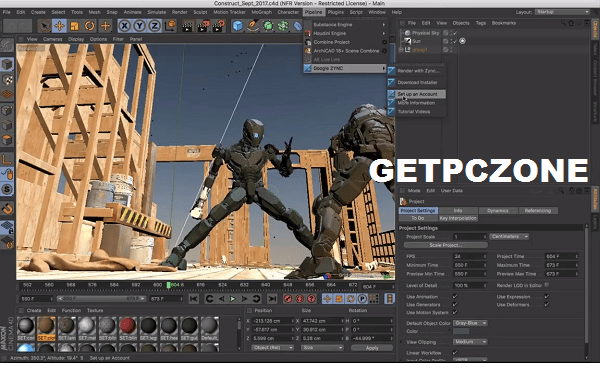The image size is (600, 374).
Task: Click the green array modeling icon
Action: (x=283, y=26)
